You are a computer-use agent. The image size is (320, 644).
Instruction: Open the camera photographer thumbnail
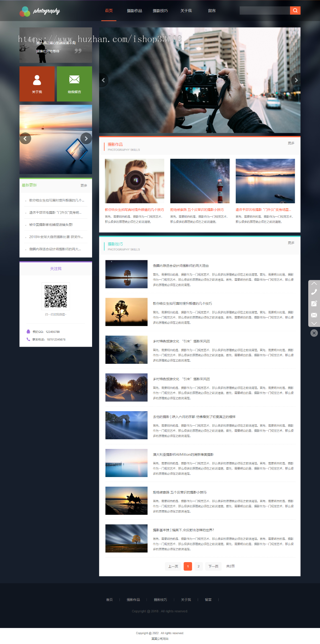click(x=134, y=181)
